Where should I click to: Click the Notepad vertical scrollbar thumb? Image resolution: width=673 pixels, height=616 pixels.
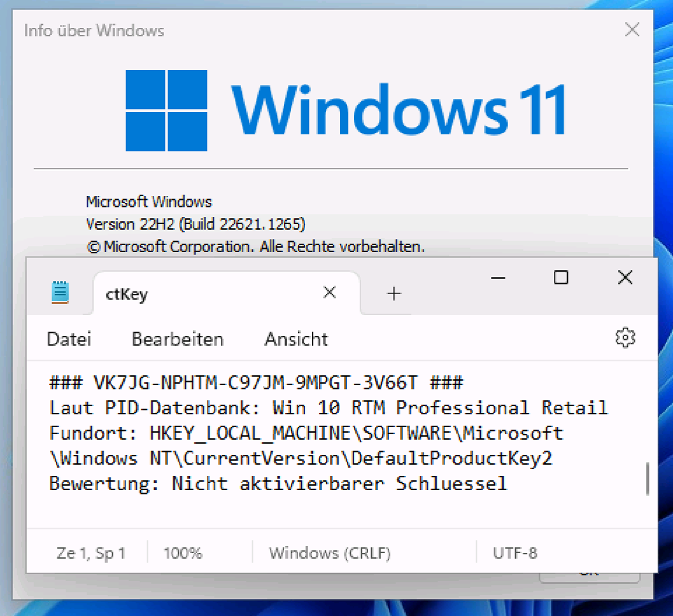tap(647, 478)
